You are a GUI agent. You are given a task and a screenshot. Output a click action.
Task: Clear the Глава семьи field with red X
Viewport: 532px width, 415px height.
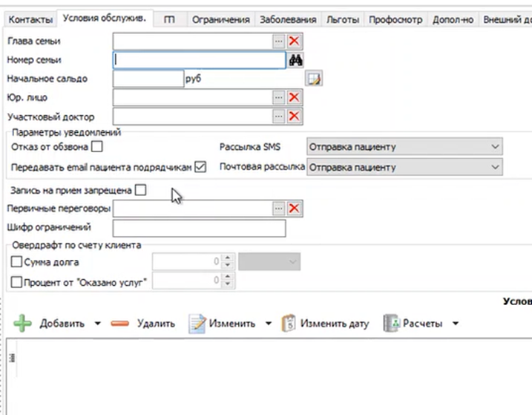click(x=294, y=42)
